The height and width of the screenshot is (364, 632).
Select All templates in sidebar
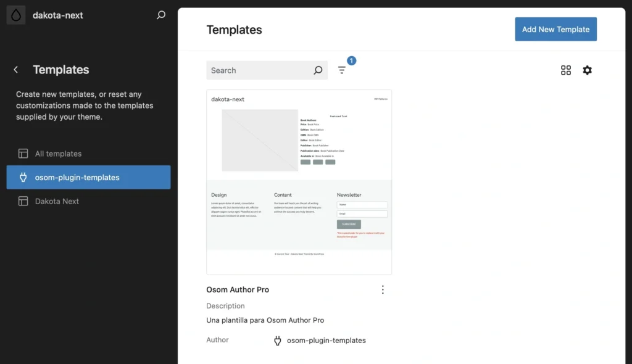[88, 154]
